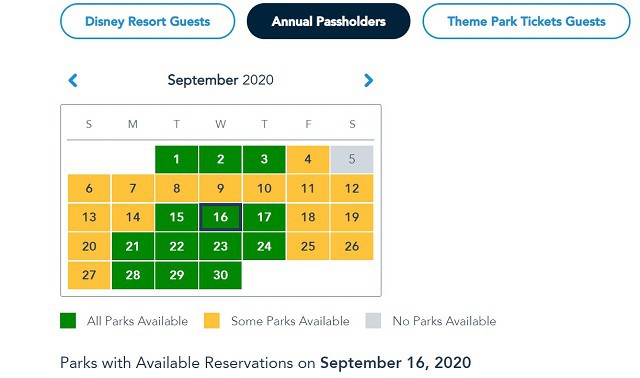Select September 1 on the calendar
The height and width of the screenshot is (378, 640).
pyautogui.click(x=176, y=159)
